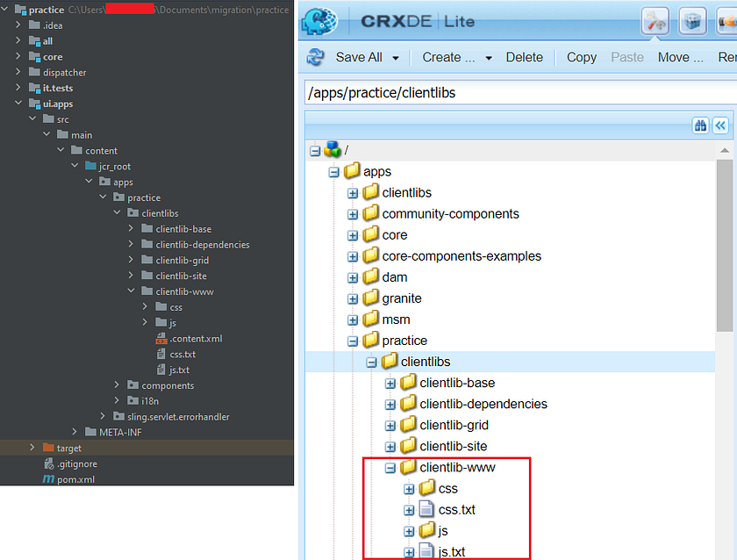Select the all module in IDE project tree
The width and height of the screenshot is (737, 560).
[47, 41]
